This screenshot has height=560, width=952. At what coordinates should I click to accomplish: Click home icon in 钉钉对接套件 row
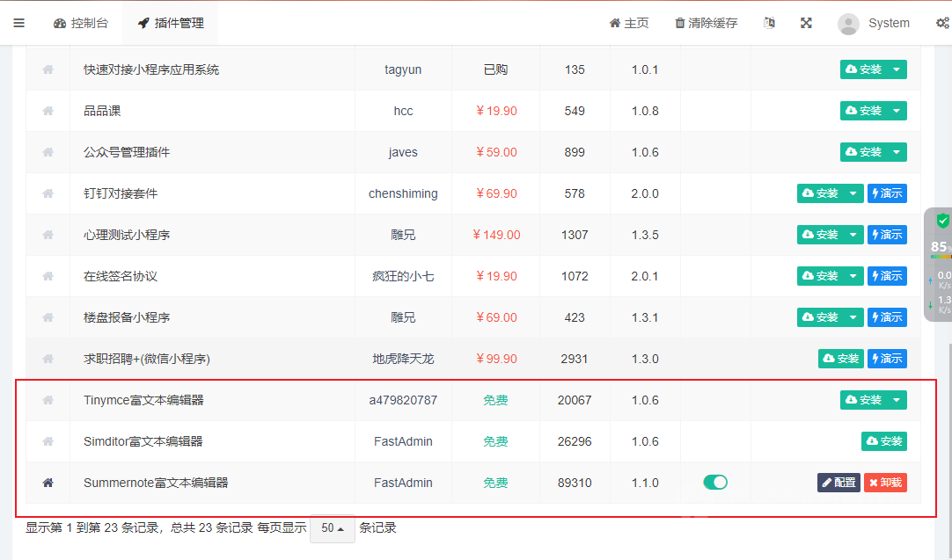tap(48, 193)
